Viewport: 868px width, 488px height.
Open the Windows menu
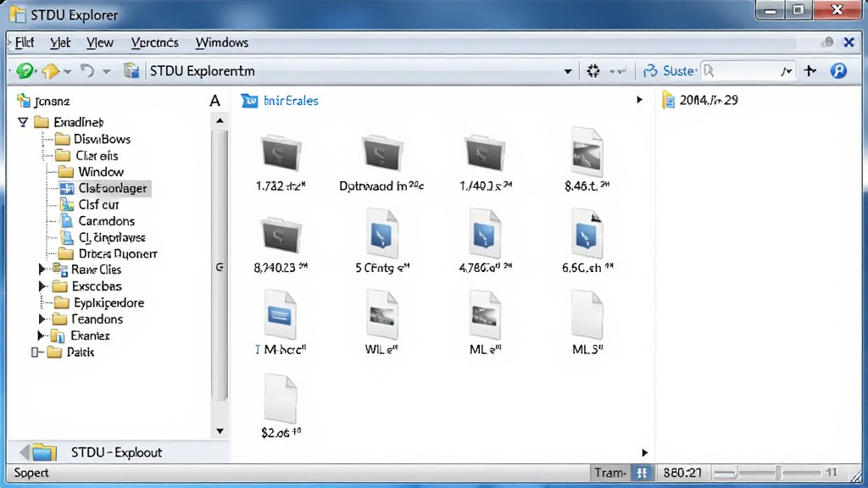[x=221, y=42]
